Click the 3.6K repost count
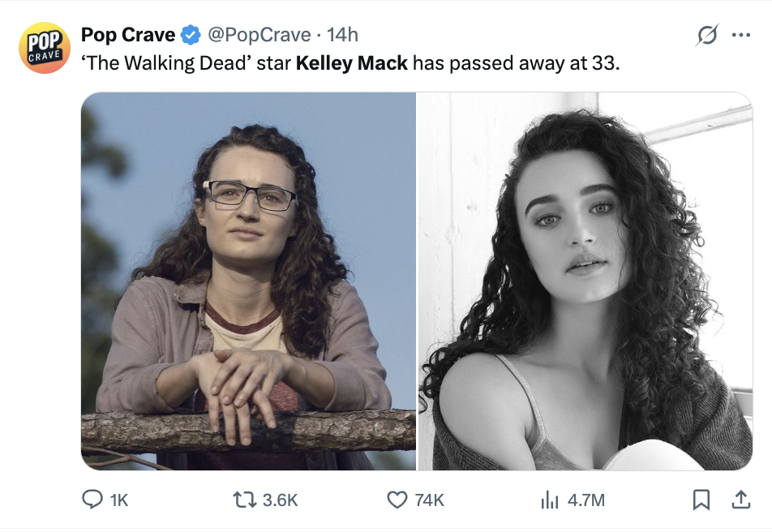Viewport: 772px width, 532px height. [x=281, y=500]
